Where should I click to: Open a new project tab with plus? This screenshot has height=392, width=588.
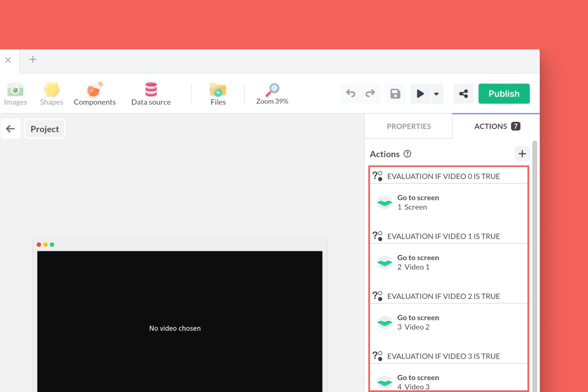tap(32, 59)
